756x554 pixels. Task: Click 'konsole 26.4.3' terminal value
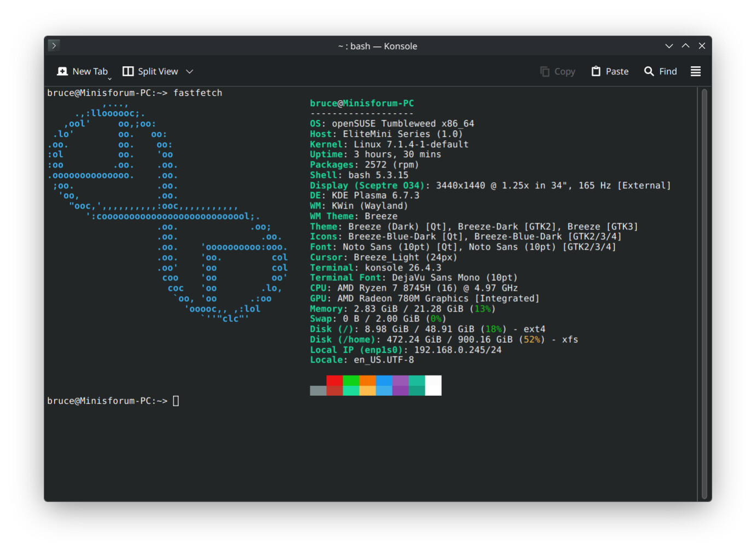[403, 268]
